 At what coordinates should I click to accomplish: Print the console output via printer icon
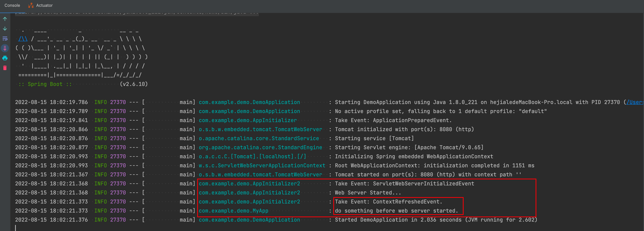coord(5,58)
